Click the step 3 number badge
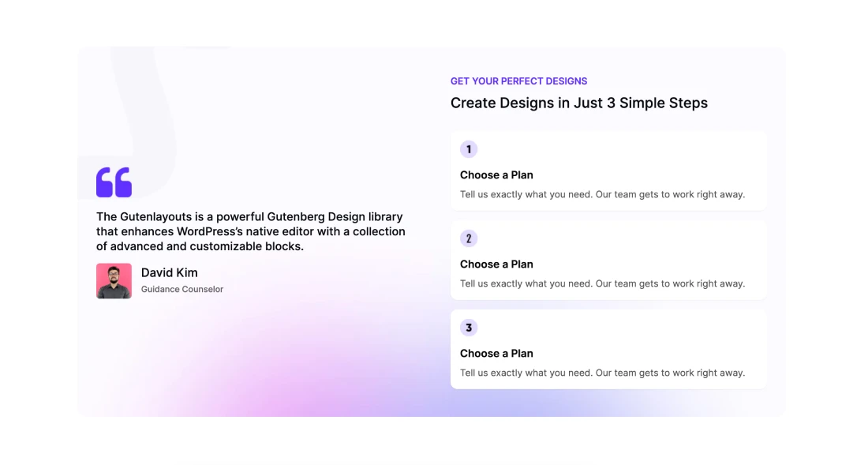 click(x=469, y=328)
